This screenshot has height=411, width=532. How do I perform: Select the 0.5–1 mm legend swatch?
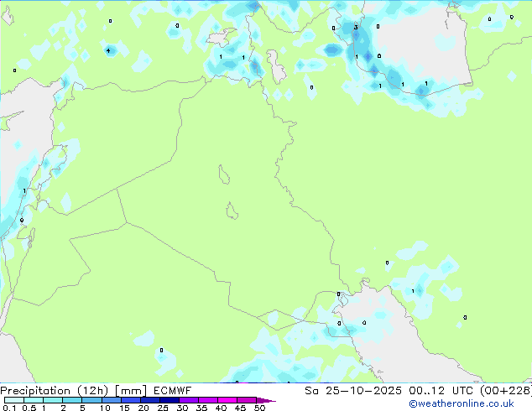point(34,400)
